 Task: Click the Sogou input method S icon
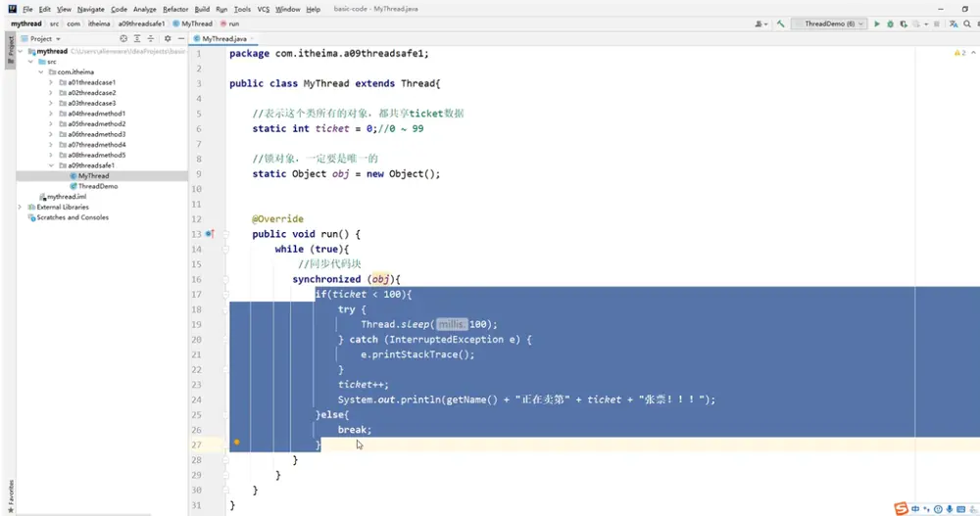[x=901, y=508]
